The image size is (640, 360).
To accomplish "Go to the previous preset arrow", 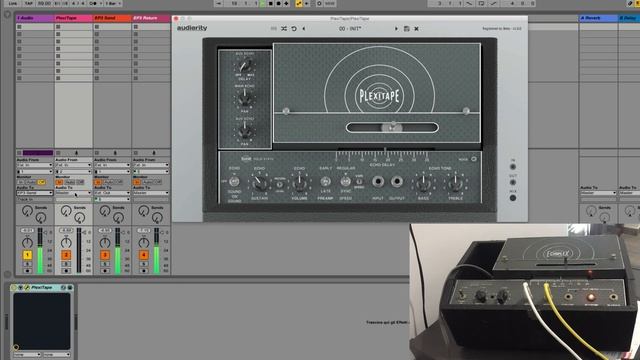I will [x=304, y=29].
